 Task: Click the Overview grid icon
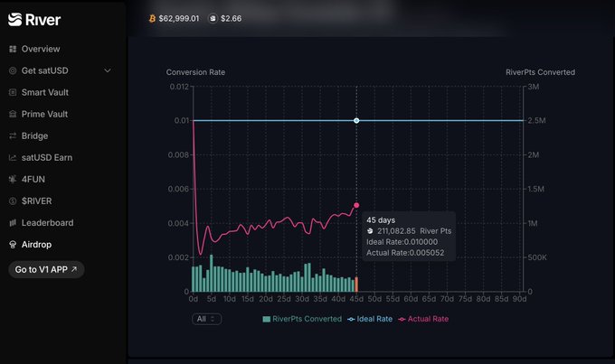[13, 49]
